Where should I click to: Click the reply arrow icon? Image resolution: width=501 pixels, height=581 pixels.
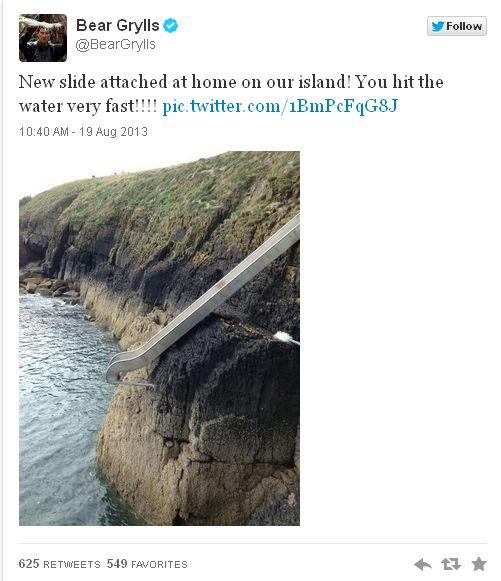[423, 565]
